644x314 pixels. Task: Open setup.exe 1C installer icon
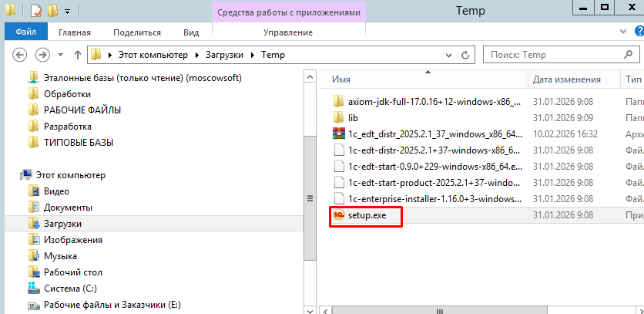coord(337,215)
